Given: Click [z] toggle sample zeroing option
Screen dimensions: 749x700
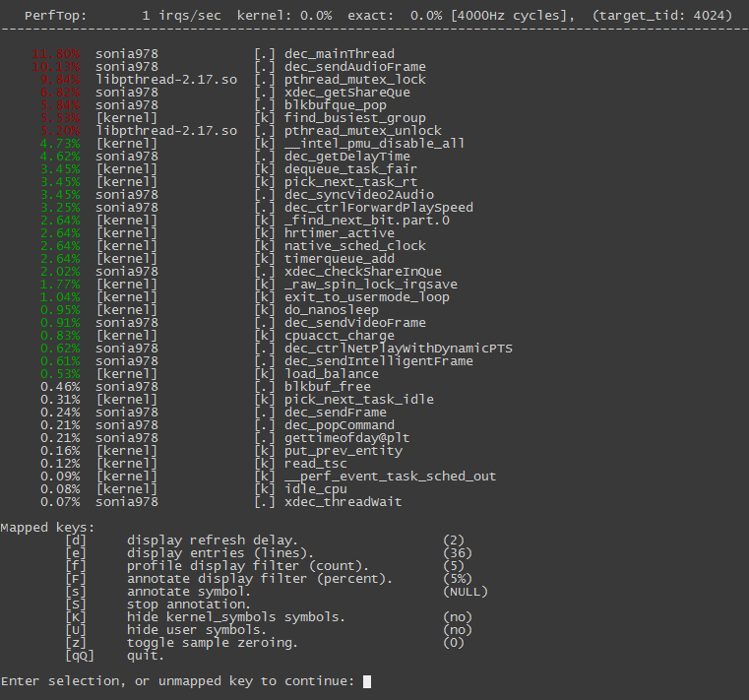Looking at the screenshot, I should point(76,643).
